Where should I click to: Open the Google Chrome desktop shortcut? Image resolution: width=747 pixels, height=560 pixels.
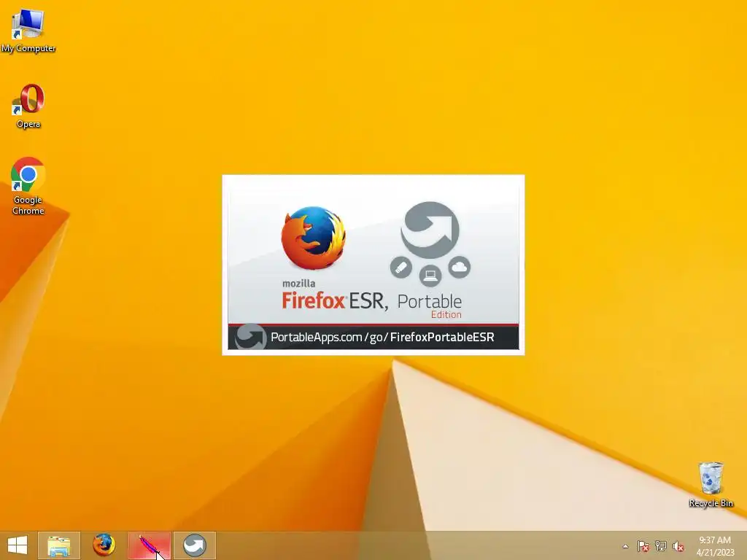[x=28, y=186]
